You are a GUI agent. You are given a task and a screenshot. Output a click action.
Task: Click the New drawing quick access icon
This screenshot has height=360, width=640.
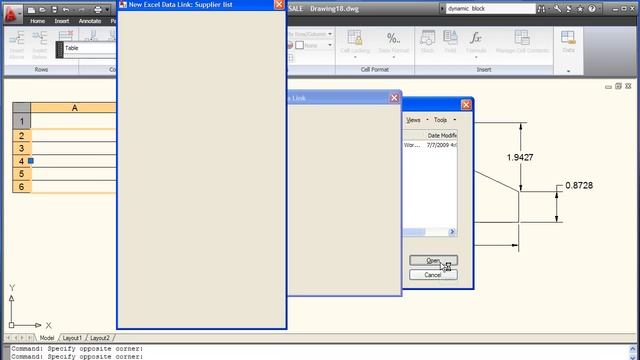pyautogui.click(x=31, y=10)
